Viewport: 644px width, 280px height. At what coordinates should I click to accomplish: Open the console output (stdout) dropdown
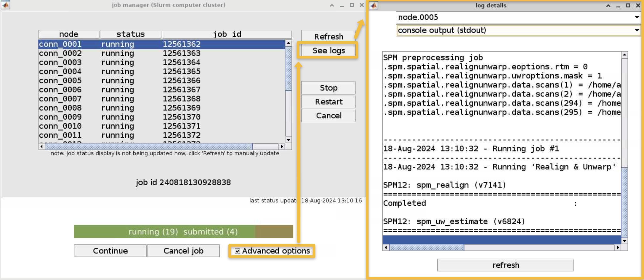point(518,30)
